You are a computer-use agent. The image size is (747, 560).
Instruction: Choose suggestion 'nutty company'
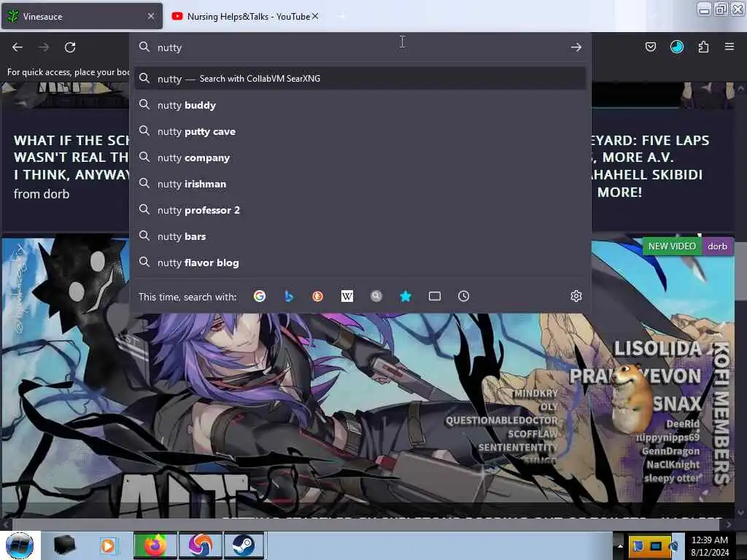360,157
